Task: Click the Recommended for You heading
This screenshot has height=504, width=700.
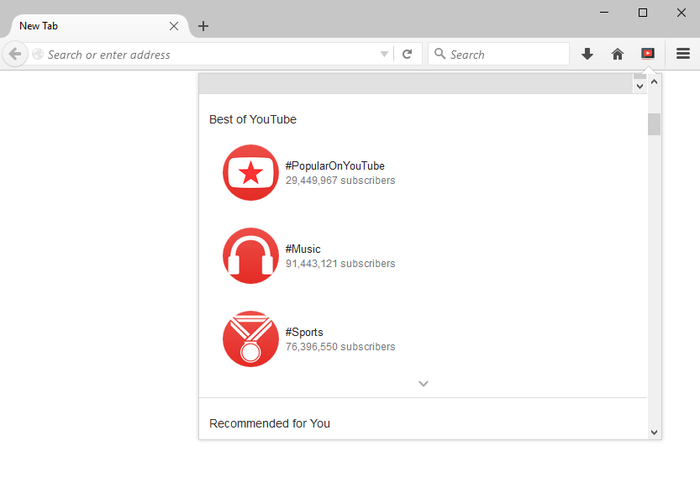Action: tap(270, 423)
